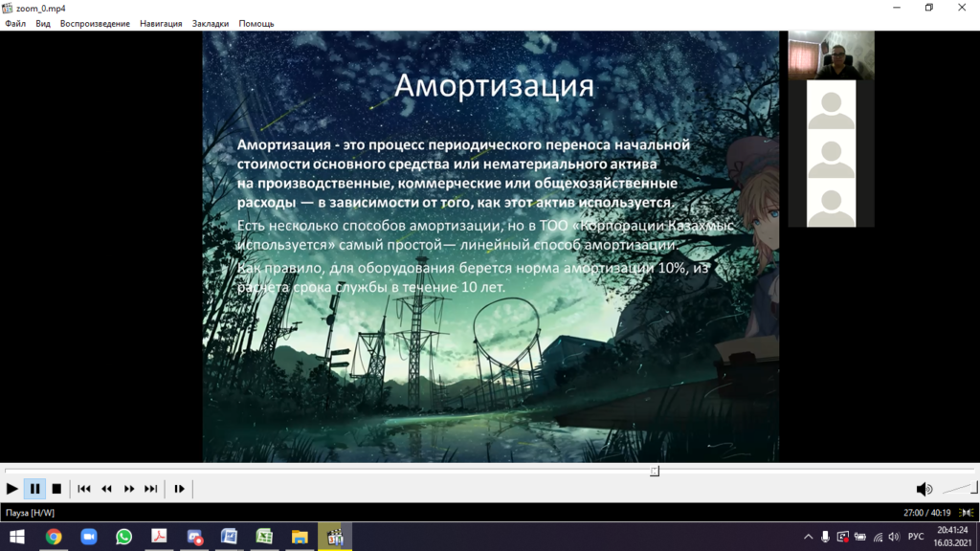Screen dimensions: 980x551
Task: Open File Explorer from taskbar
Action: pos(300,537)
